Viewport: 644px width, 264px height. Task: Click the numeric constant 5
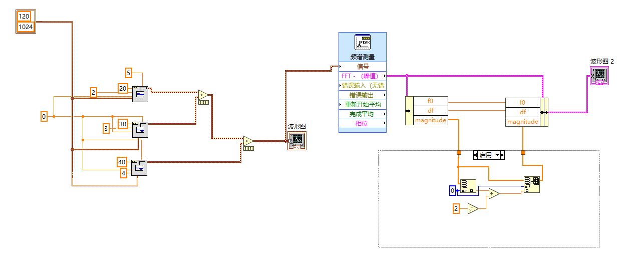pyautogui.click(x=129, y=73)
